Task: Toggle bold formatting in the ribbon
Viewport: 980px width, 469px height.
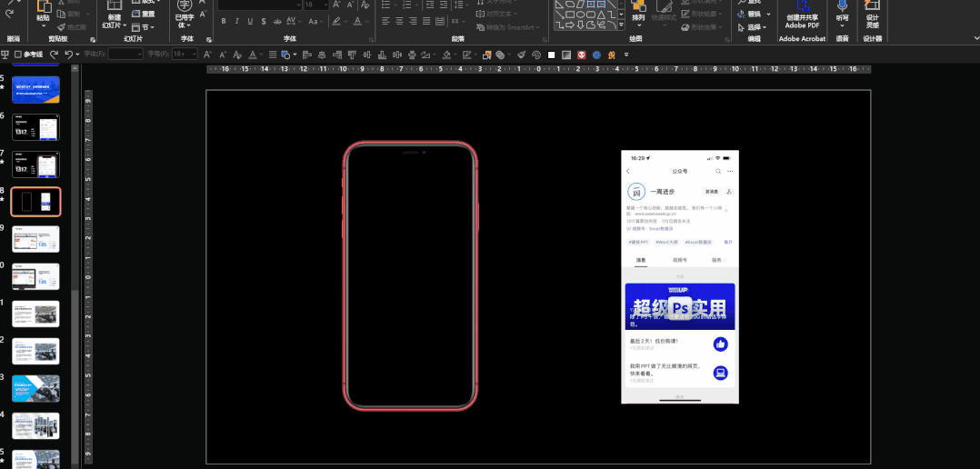Action: click(224, 21)
